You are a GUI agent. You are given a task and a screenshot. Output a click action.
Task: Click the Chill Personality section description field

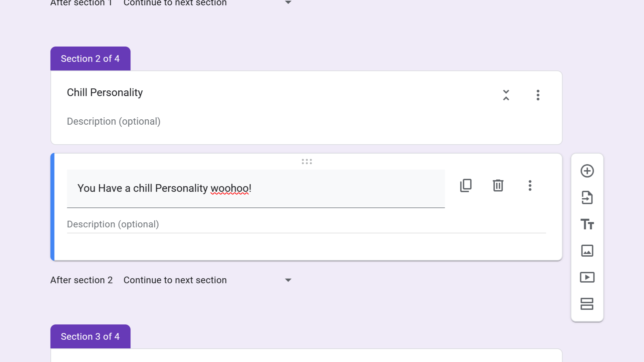click(114, 121)
